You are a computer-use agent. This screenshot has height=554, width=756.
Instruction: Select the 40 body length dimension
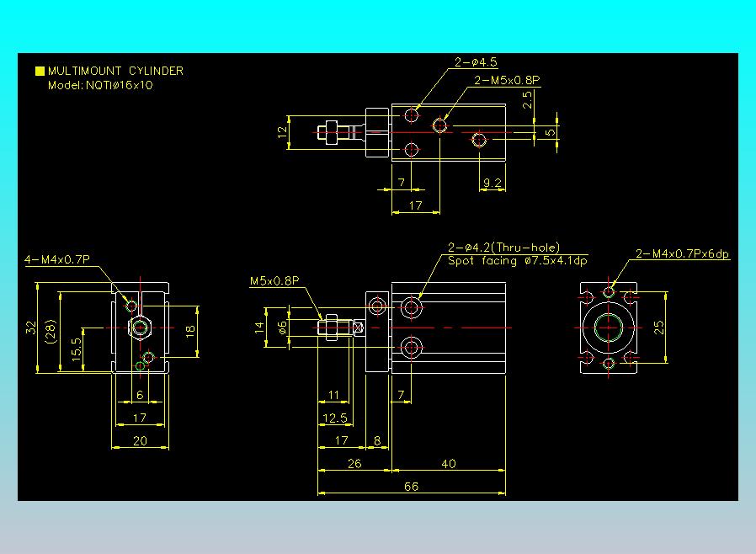tap(449, 463)
